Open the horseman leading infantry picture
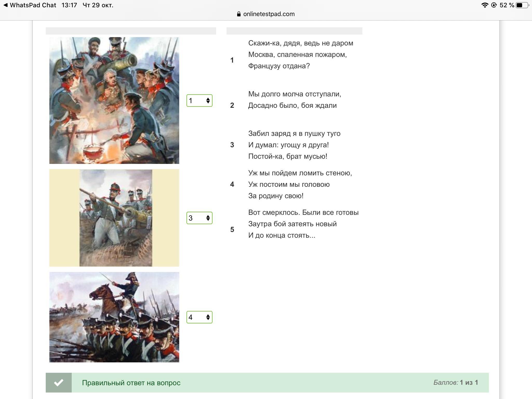 coord(114,317)
